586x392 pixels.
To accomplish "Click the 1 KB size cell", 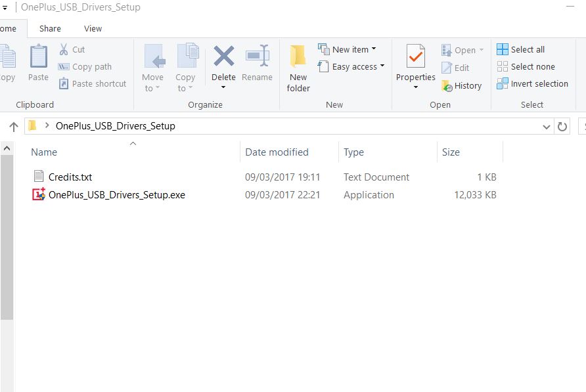I will 487,177.
